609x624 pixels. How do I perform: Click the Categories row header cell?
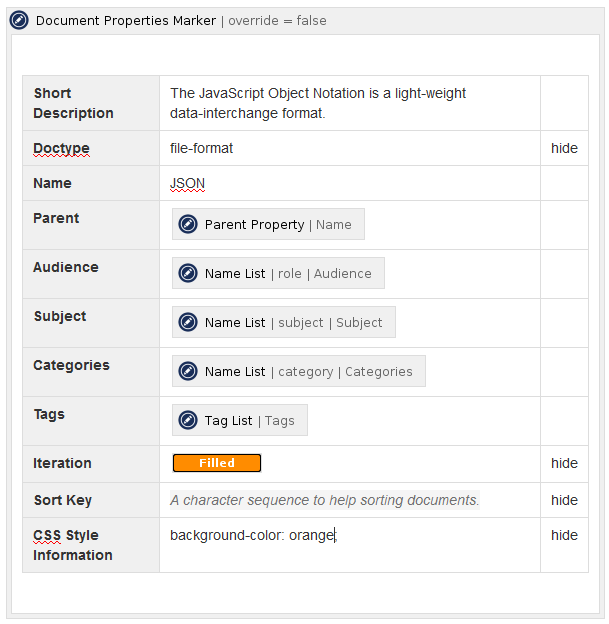tap(71, 365)
